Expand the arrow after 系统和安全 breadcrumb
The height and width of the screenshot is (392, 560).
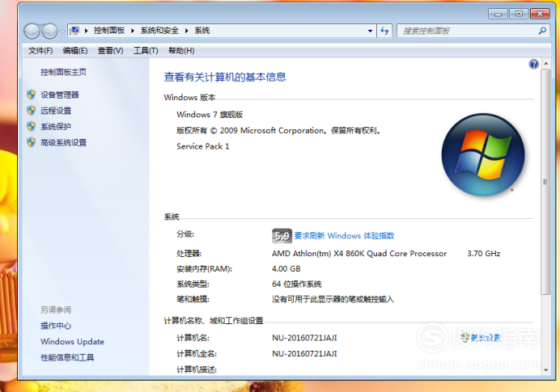186,31
